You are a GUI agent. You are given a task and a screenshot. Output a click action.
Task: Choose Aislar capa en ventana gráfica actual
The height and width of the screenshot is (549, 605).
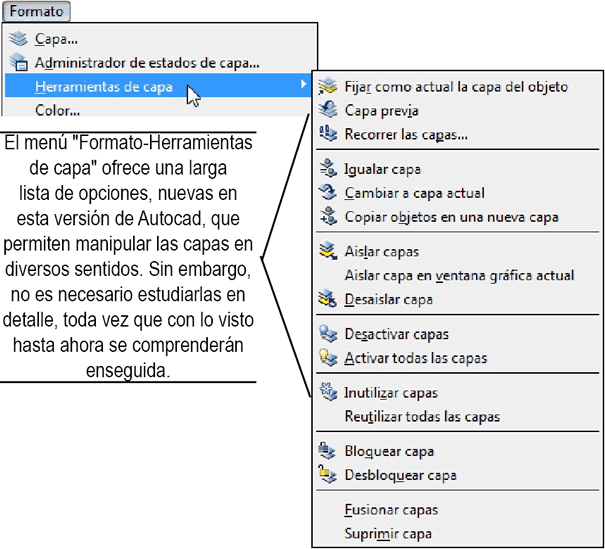[459, 276]
